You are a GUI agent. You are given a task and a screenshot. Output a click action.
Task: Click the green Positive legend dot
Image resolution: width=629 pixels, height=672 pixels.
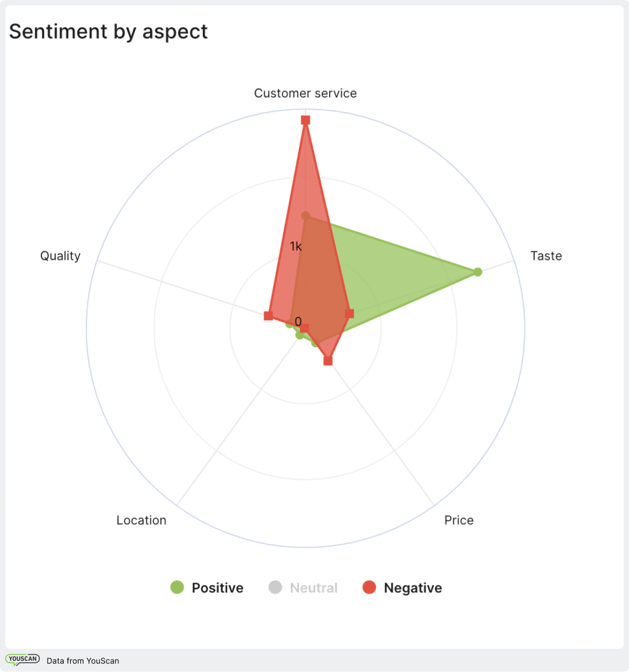tap(177, 587)
